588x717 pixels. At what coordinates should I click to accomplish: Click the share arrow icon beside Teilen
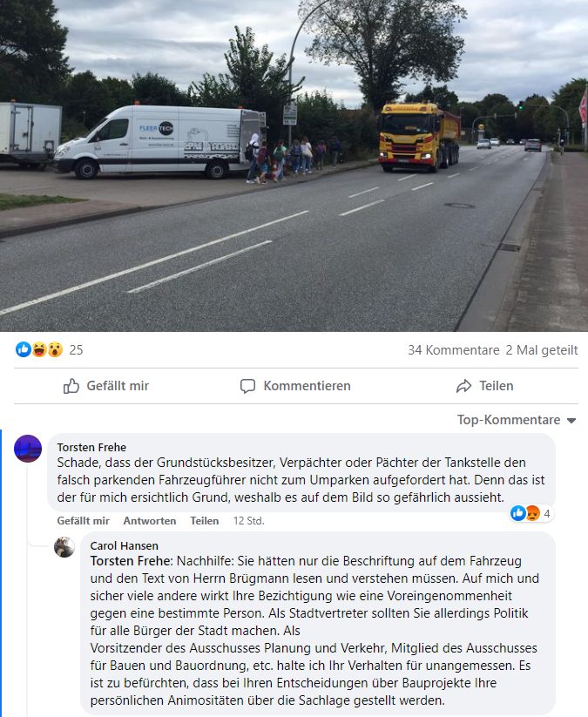[x=463, y=387]
